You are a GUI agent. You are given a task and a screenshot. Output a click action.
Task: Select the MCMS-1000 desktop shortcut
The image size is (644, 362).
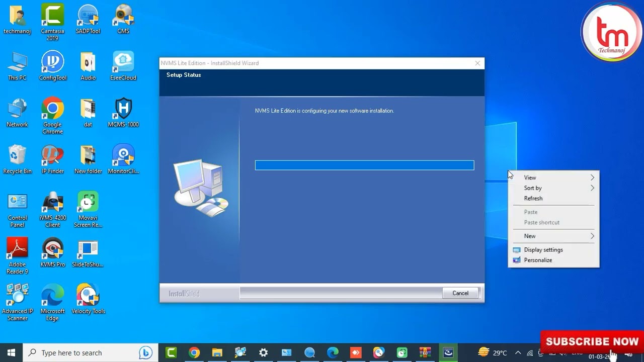click(123, 113)
